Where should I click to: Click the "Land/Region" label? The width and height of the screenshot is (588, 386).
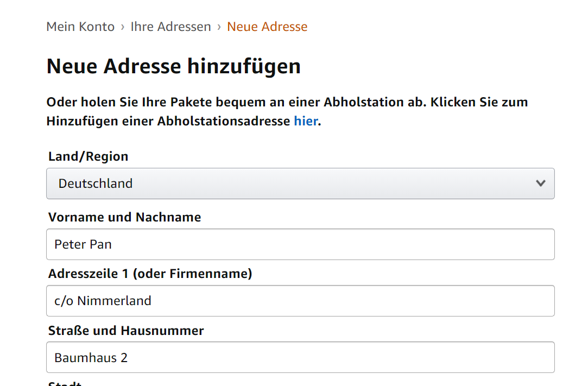pyautogui.click(x=87, y=156)
